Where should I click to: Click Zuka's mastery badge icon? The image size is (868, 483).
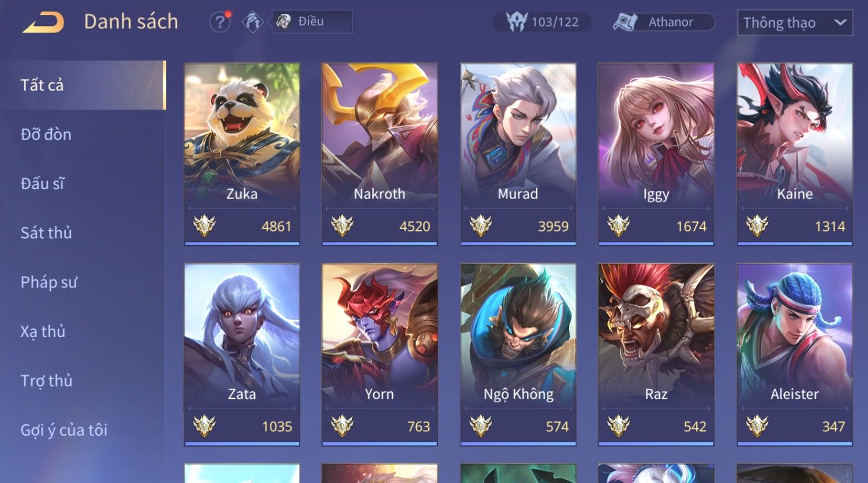pos(204,226)
